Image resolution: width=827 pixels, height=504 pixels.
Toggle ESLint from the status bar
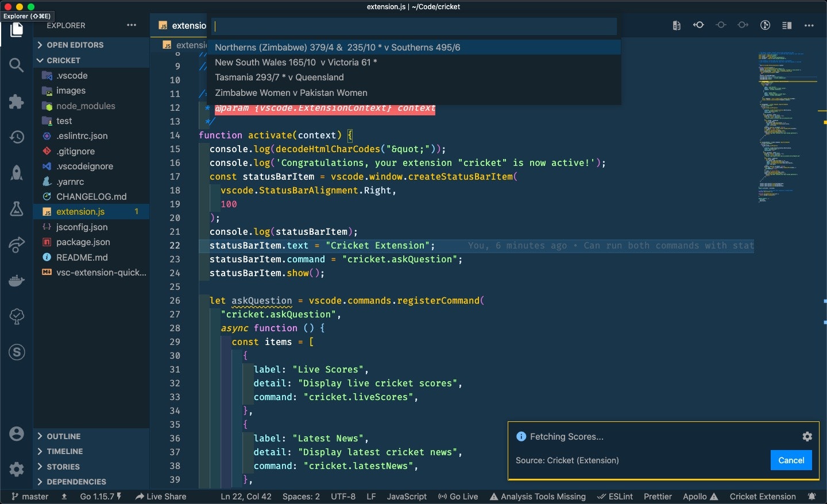pyautogui.click(x=615, y=497)
